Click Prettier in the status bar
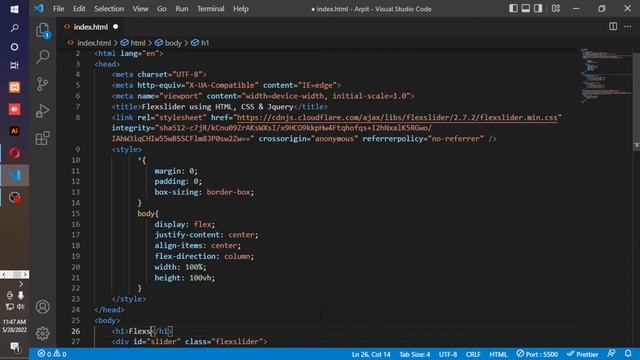The height and width of the screenshot is (360, 640). click(x=582, y=354)
